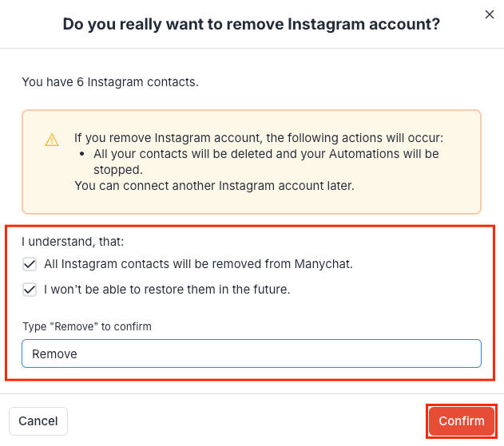This screenshot has width=504, height=446.
Task: Click the Type "Remove" to confirm label
Action: (87, 326)
